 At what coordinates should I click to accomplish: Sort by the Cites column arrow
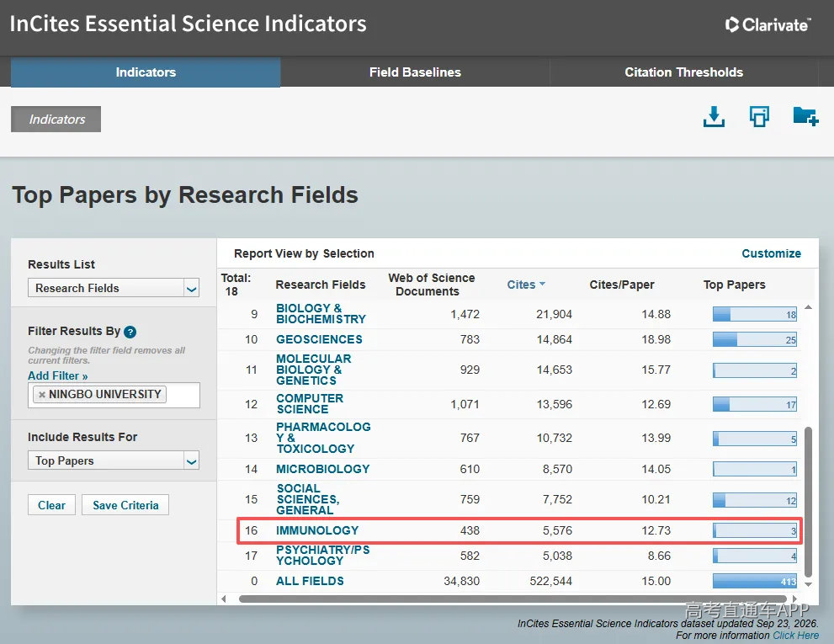542,285
